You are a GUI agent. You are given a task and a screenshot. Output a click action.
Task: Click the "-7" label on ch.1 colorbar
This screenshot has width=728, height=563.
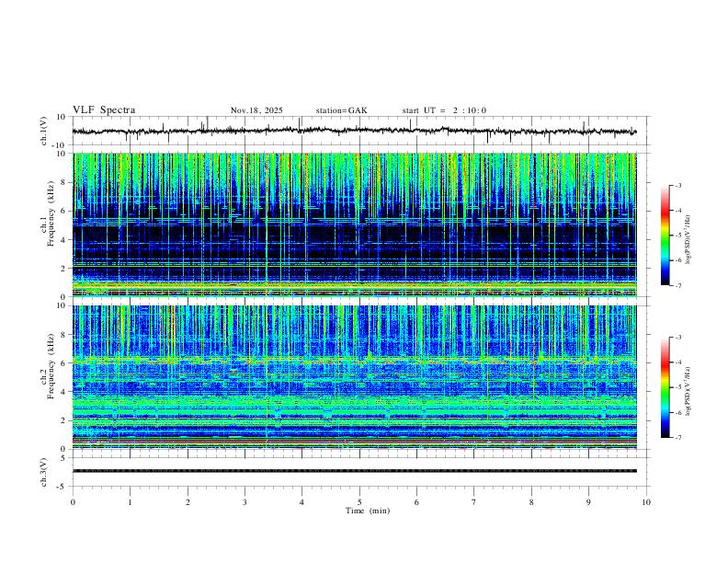coord(678,286)
